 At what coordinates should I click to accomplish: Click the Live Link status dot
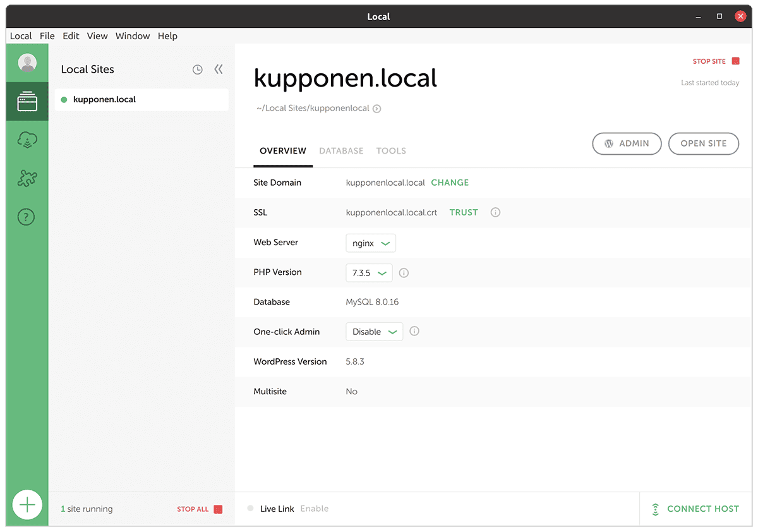point(251,509)
